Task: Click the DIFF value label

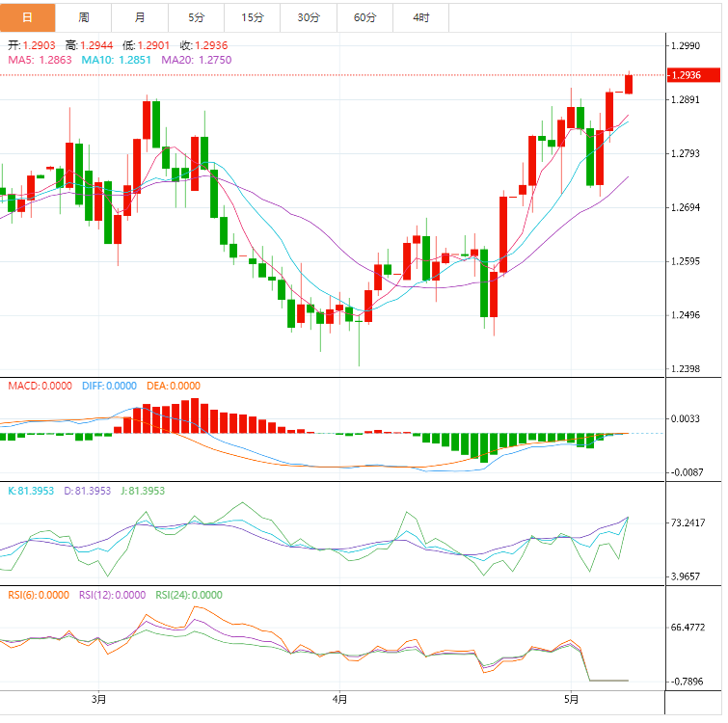Action: point(109,387)
